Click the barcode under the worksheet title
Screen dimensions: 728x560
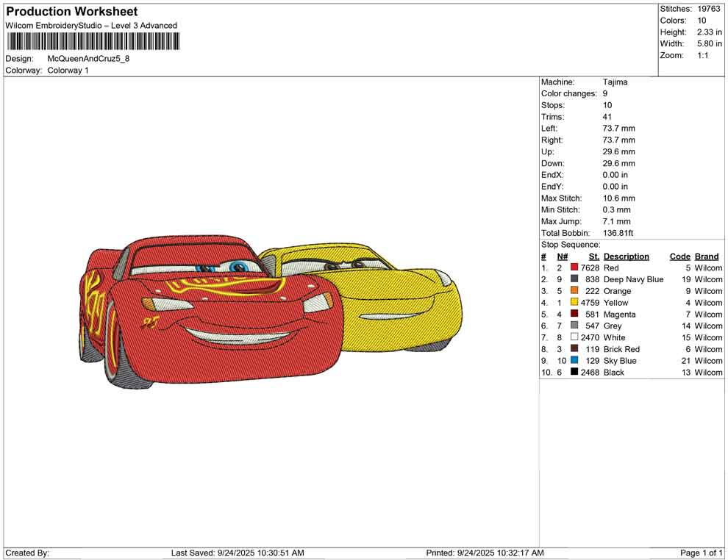click(x=91, y=41)
